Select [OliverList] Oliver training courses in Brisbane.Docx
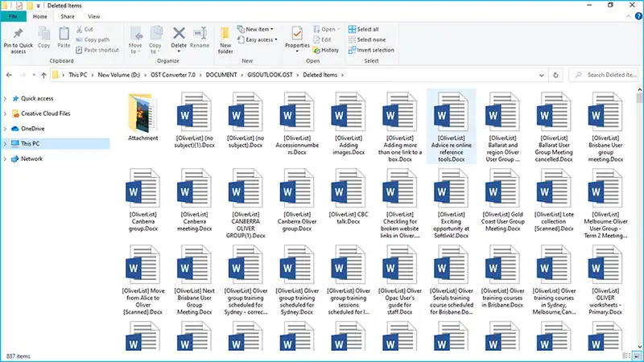 pyautogui.click(x=502, y=276)
